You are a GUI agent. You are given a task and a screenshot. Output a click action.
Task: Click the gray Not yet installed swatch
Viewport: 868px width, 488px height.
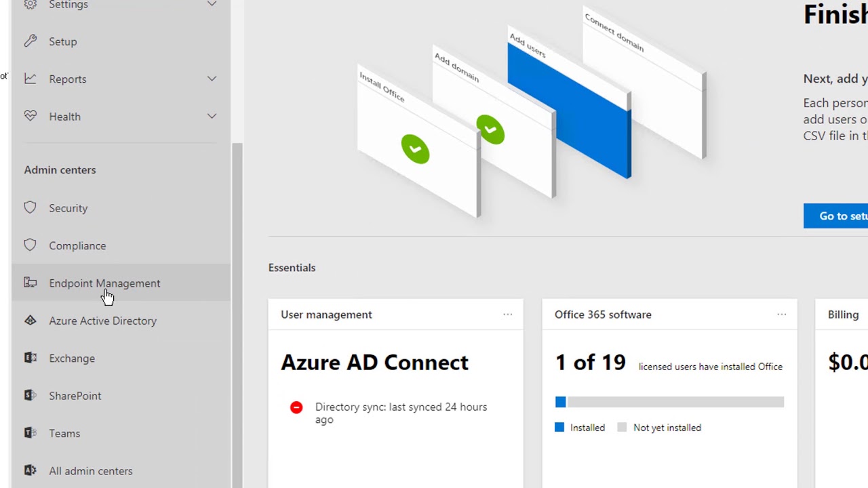[x=622, y=428]
